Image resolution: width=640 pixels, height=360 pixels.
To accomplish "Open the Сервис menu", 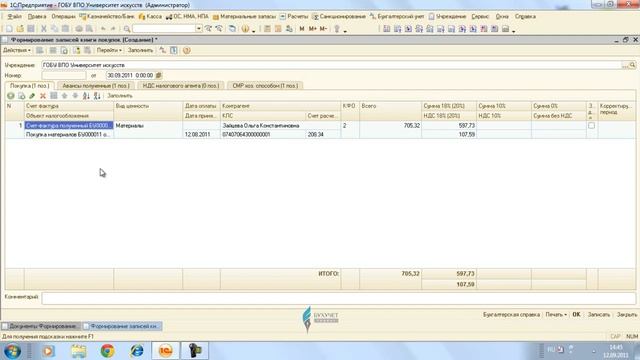I will [x=480, y=17].
